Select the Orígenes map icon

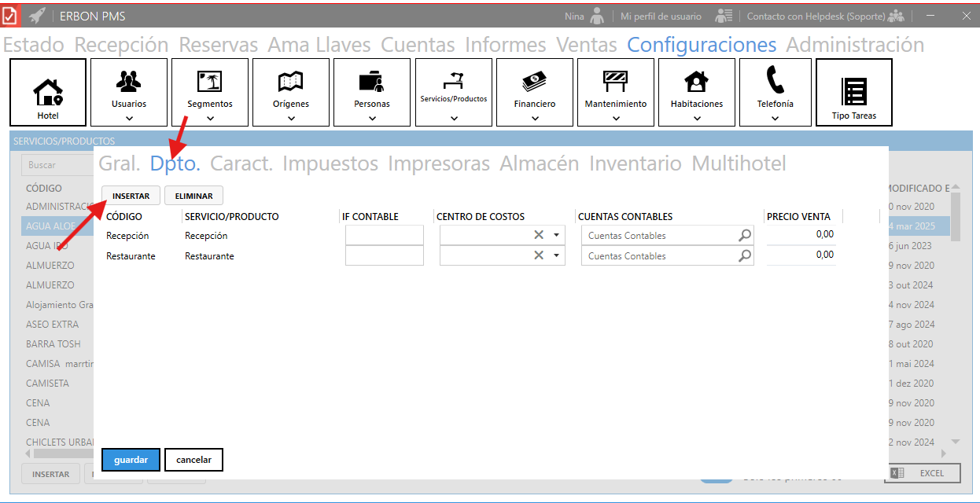(290, 80)
